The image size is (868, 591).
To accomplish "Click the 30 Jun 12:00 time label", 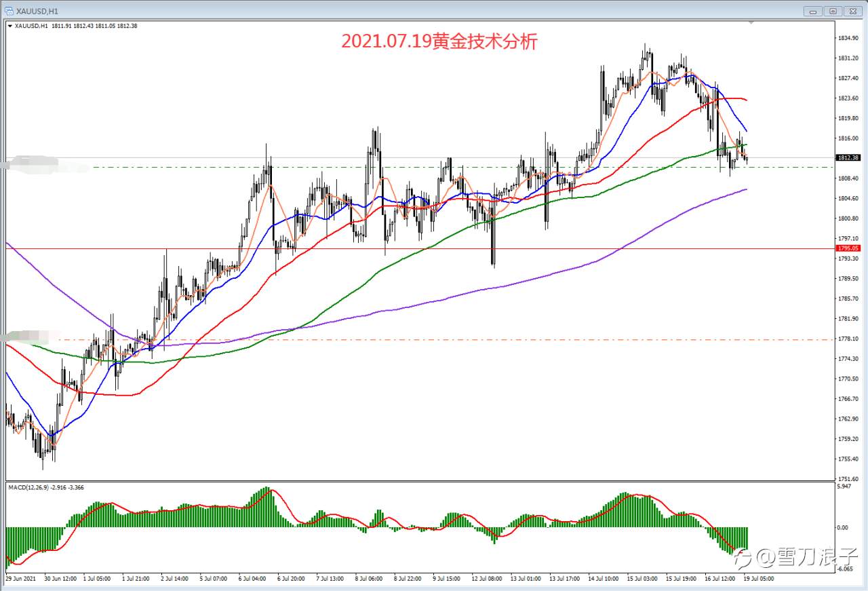I will [60, 579].
